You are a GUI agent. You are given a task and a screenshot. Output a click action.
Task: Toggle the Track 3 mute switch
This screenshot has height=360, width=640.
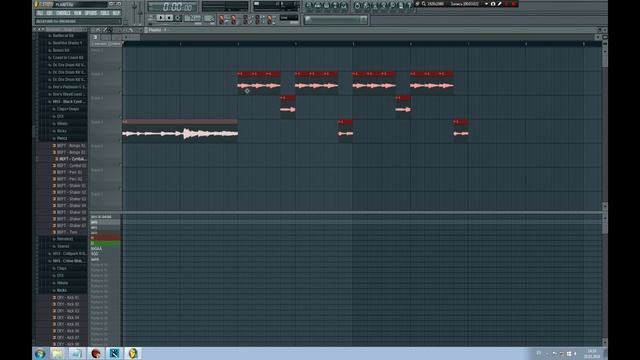(x=120, y=116)
